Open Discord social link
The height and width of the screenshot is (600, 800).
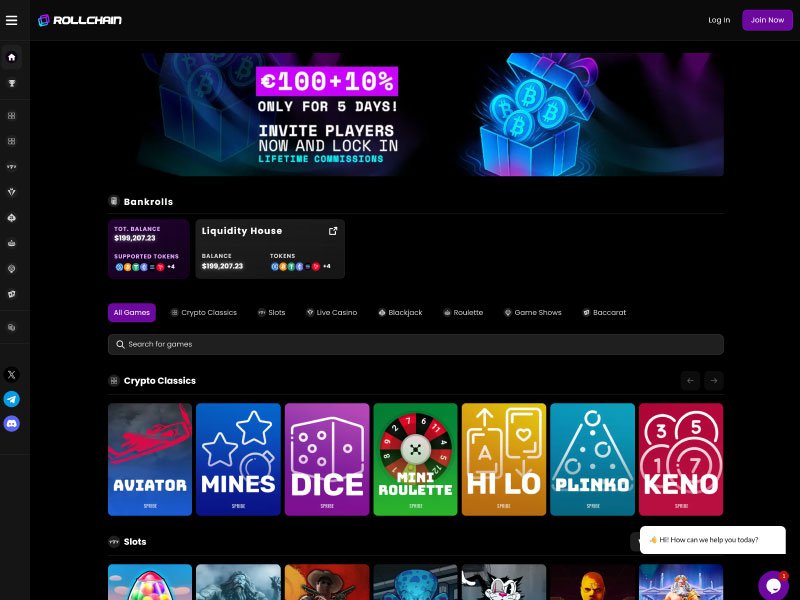[x=12, y=423]
